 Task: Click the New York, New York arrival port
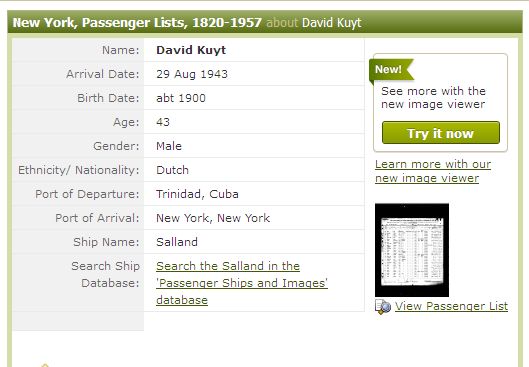pyautogui.click(x=213, y=218)
